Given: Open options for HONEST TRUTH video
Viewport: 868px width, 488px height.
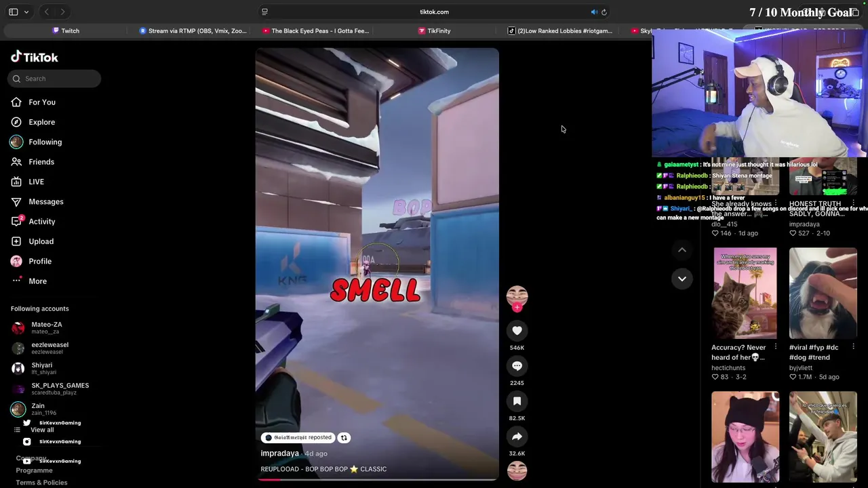Looking at the screenshot, I should click(x=854, y=203).
